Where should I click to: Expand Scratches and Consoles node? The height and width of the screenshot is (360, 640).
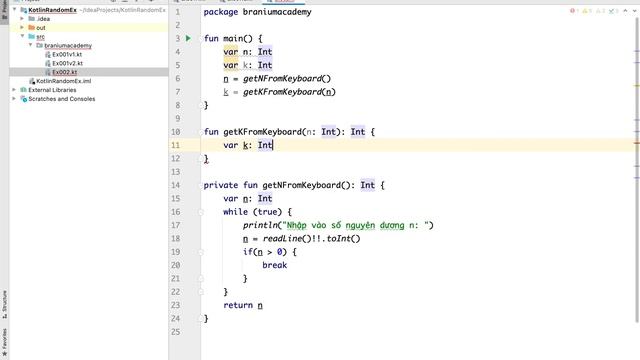click(x=15, y=98)
